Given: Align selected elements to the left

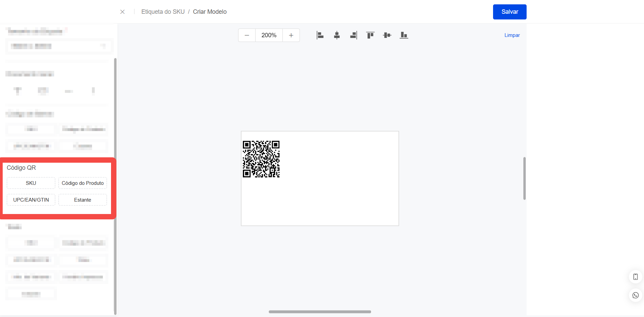Looking at the screenshot, I should (x=320, y=35).
